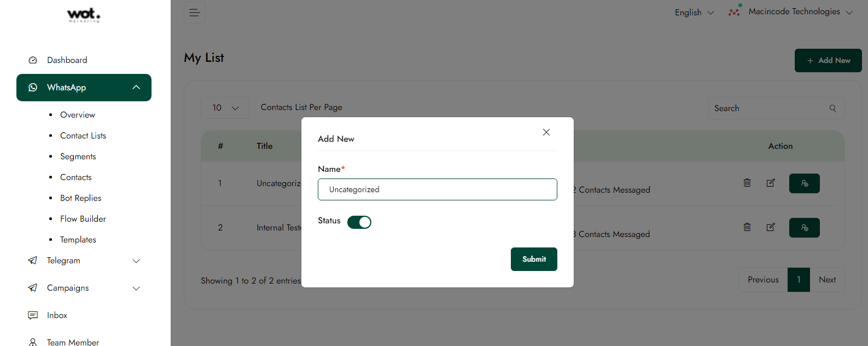
Task: Go to the Next page
Action: coord(827,280)
